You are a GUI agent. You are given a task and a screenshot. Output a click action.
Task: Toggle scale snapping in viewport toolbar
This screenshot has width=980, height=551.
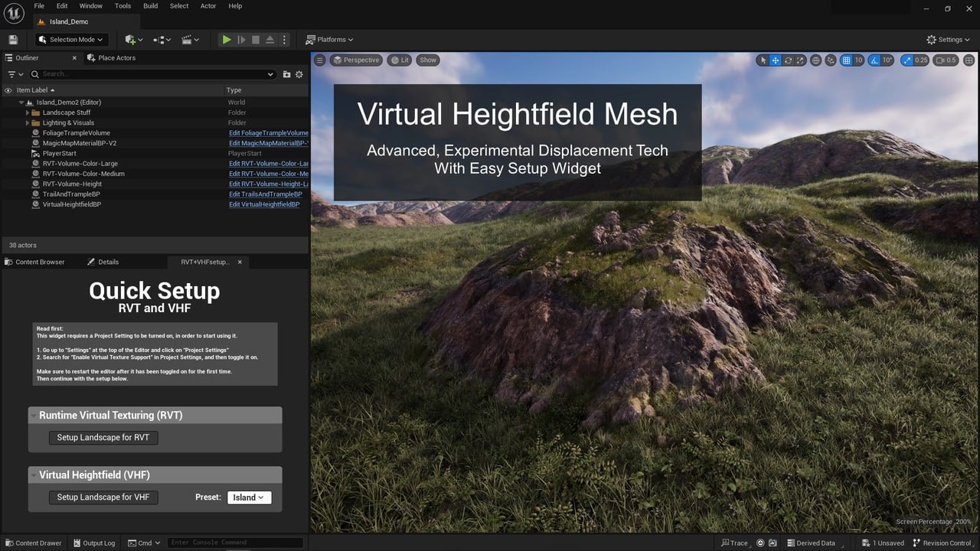tap(907, 60)
